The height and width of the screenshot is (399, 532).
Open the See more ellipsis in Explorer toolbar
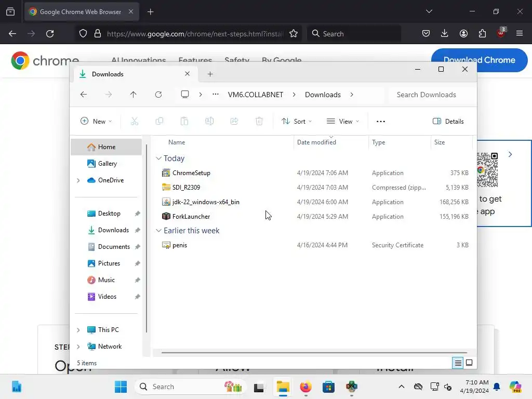coord(381,121)
